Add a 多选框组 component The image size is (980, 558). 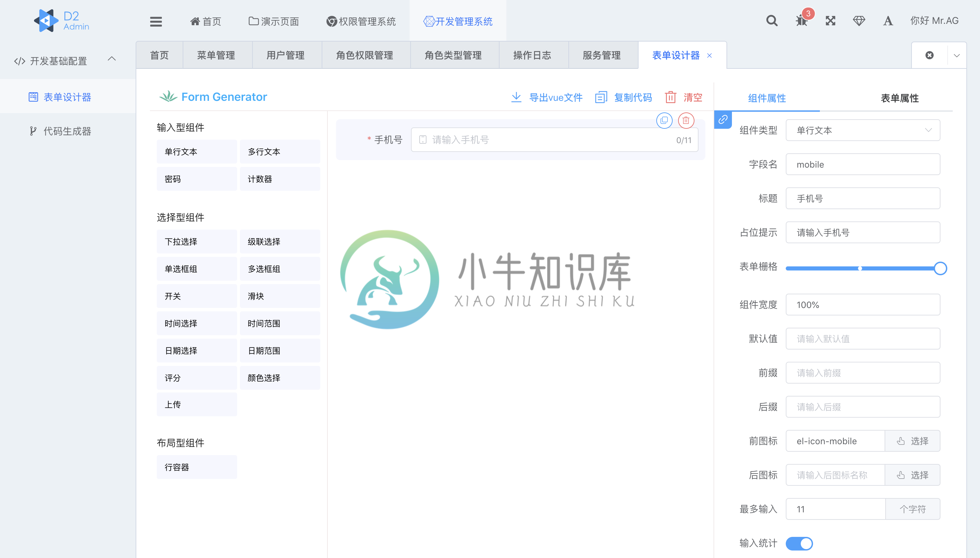point(280,269)
